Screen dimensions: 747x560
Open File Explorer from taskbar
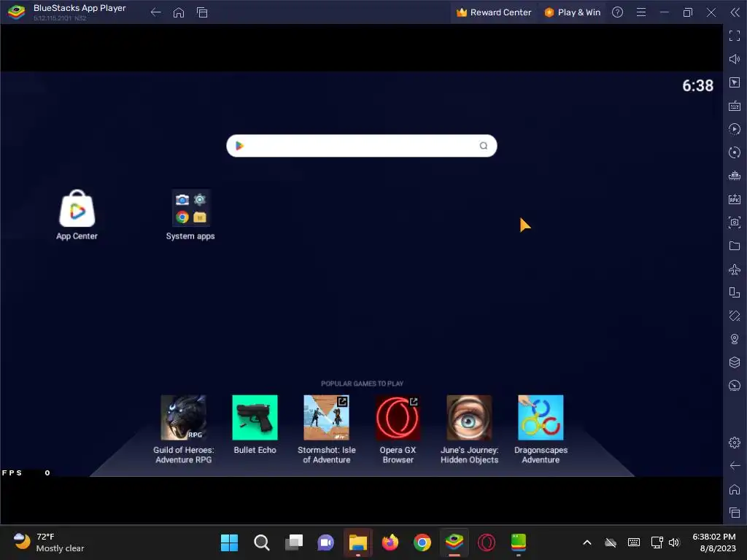pyautogui.click(x=357, y=542)
